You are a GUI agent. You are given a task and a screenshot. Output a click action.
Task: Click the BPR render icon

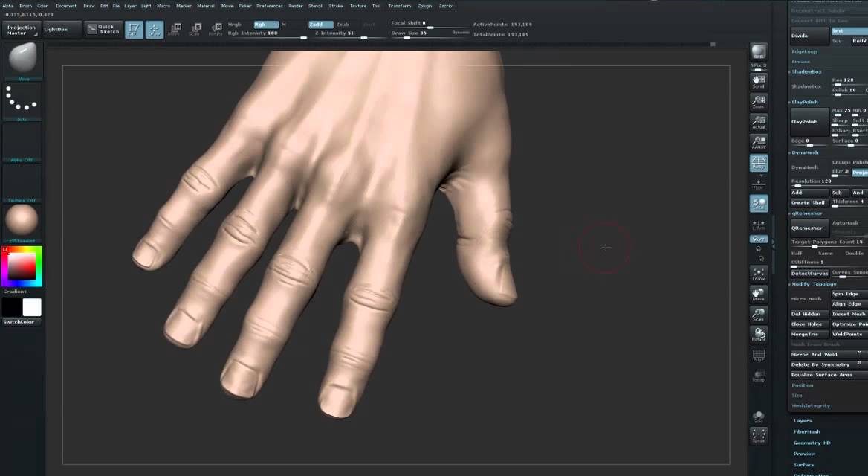759,51
